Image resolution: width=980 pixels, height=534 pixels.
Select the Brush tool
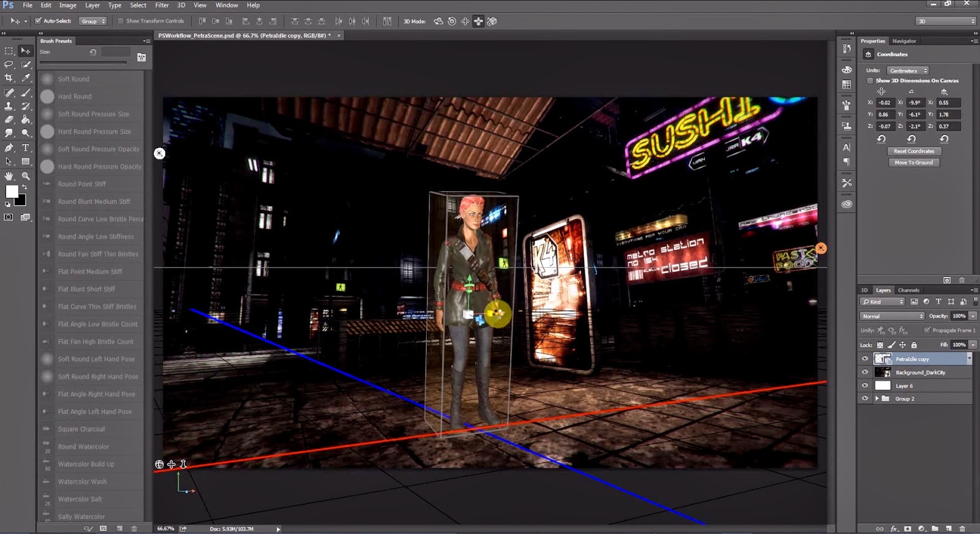coord(26,92)
